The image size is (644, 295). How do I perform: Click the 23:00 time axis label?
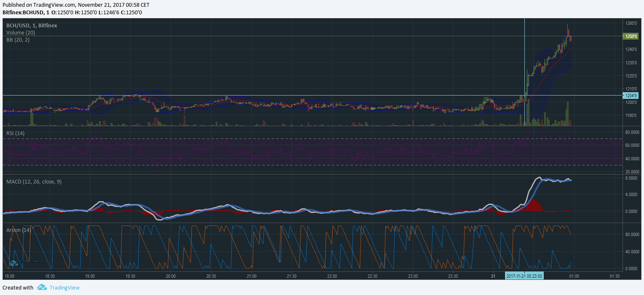click(x=413, y=276)
